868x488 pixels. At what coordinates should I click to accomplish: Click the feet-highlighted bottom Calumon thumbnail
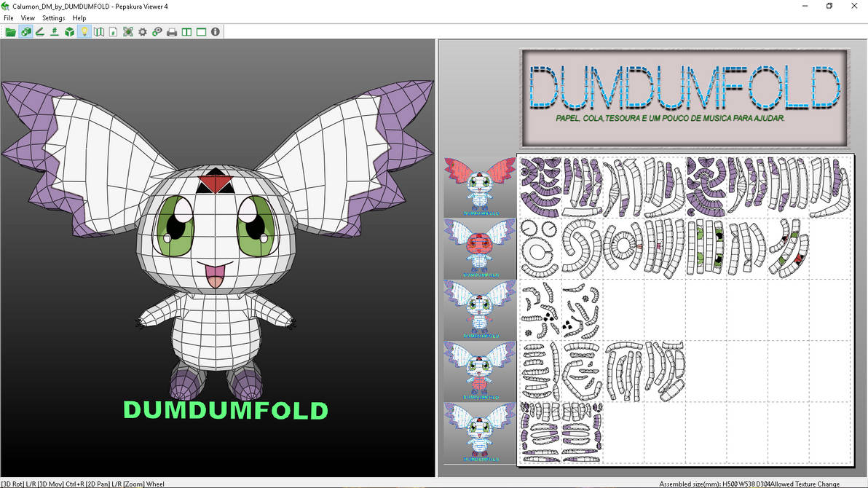click(x=479, y=433)
